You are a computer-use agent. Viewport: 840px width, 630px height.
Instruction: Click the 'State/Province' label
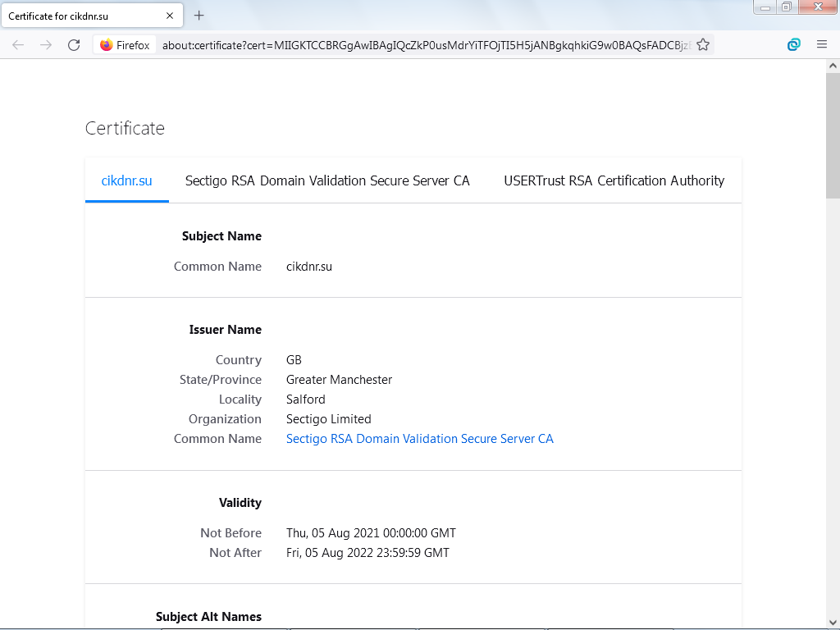click(220, 380)
